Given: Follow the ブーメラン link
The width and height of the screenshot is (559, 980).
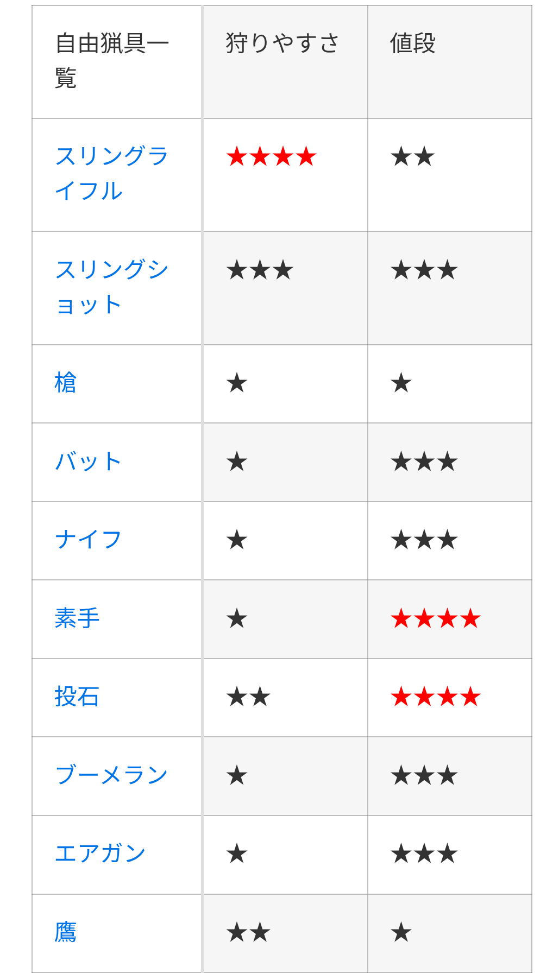Looking at the screenshot, I should [111, 775].
